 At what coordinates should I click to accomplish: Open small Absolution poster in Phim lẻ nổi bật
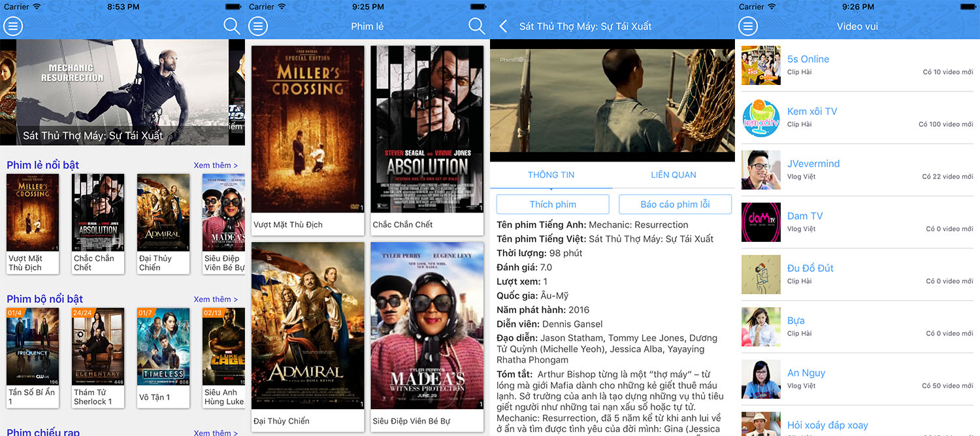coord(98,212)
